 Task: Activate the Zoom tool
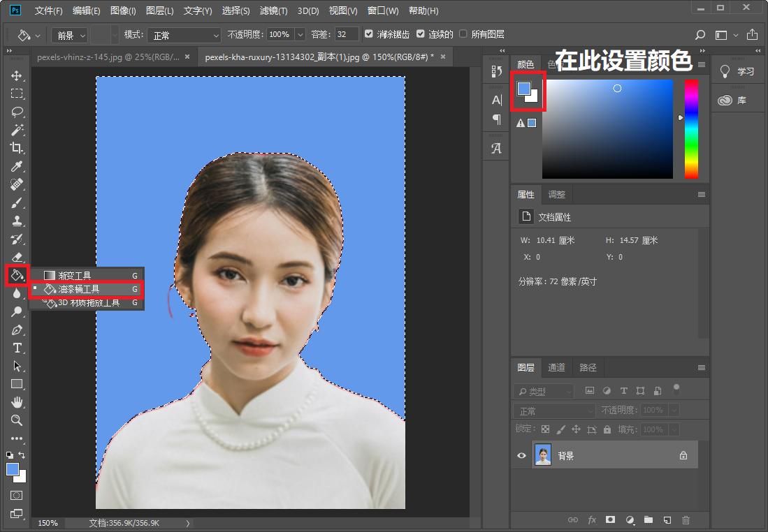coord(17,420)
